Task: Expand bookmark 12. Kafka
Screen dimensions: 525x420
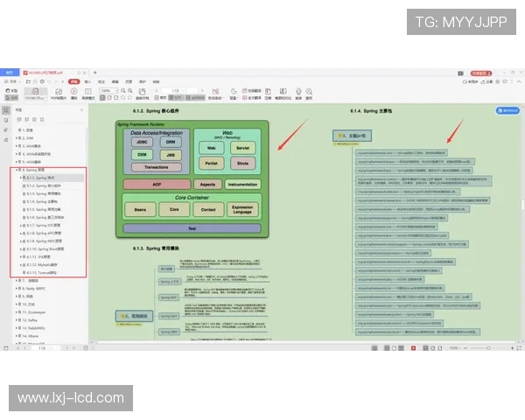Action: (17, 320)
